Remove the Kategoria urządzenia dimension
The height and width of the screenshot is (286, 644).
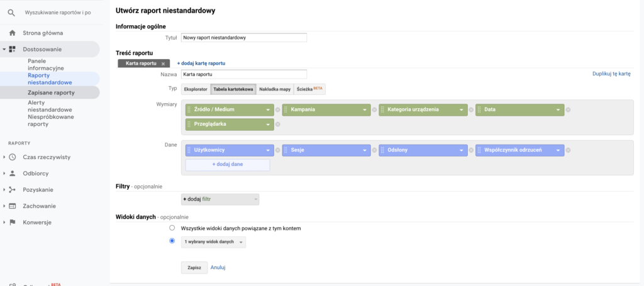pos(471,110)
